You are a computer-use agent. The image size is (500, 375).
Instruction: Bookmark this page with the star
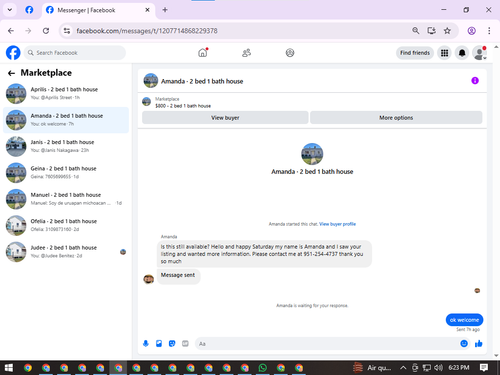click(x=447, y=31)
